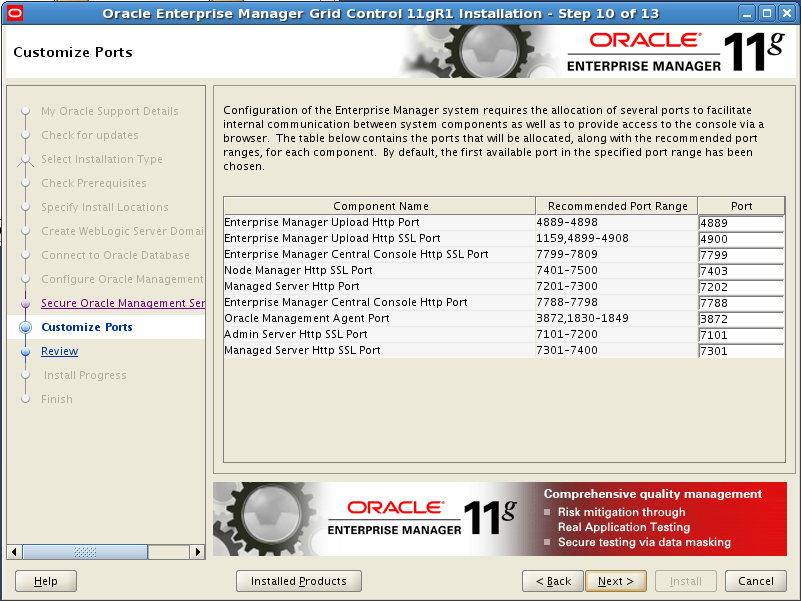Click the Connect to Oracle Database step

(115, 255)
